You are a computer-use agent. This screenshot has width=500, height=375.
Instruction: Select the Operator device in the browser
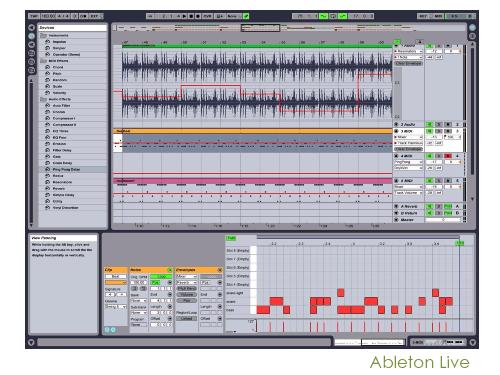[x=66, y=54]
